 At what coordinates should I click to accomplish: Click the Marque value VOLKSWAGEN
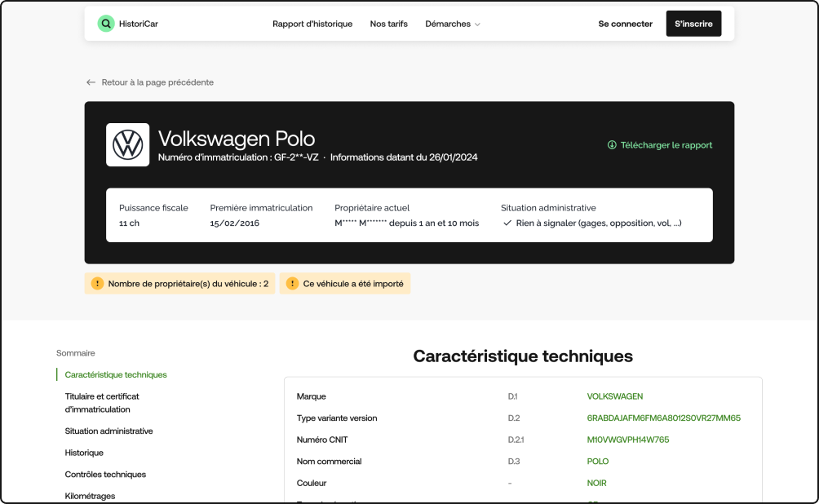[x=615, y=396]
